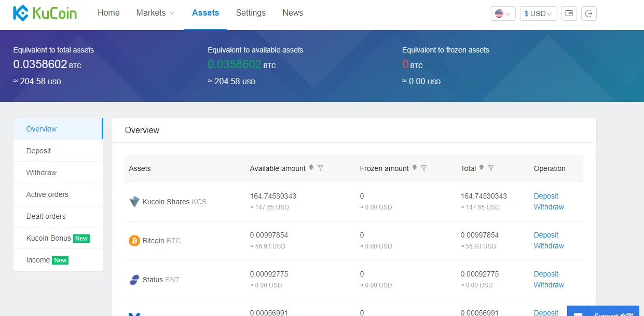This screenshot has width=644, height=316.
Task: Click the Bitcoin BTC asset name
Action: pyautogui.click(x=161, y=241)
